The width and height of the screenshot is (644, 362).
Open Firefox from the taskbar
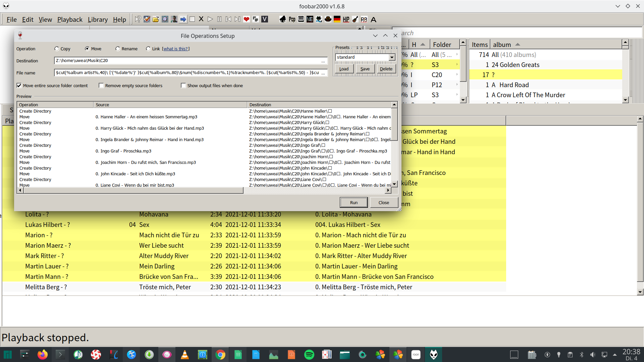point(43,354)
